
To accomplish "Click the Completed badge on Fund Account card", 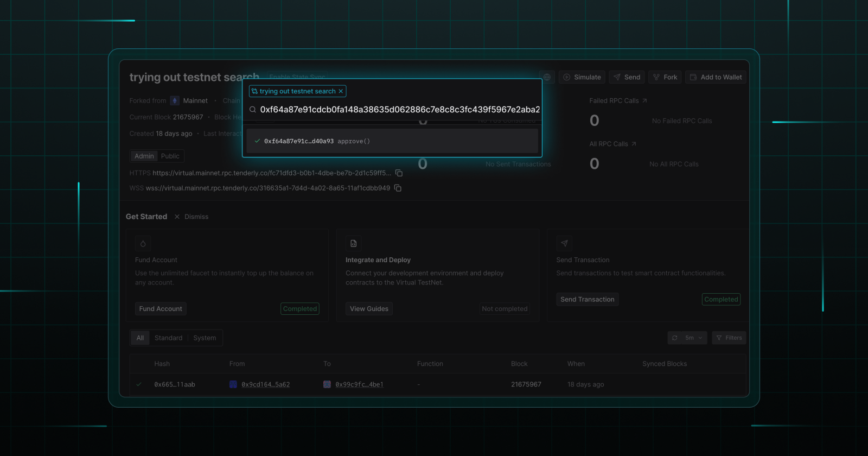I will [x=300, y=309].
